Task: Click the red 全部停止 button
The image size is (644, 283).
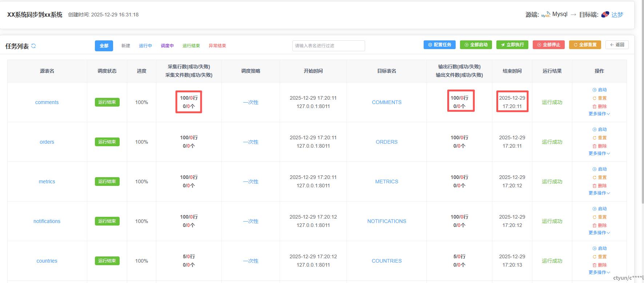Action: 548,45
